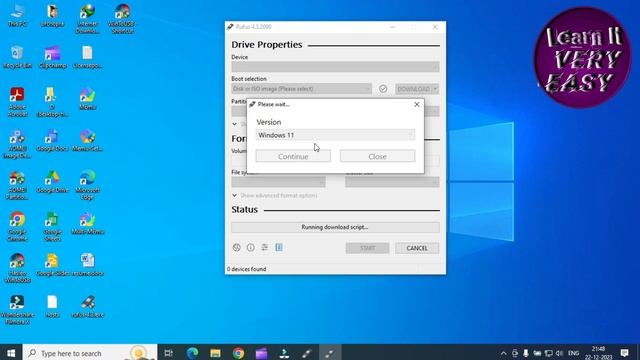Viewport: 640px width, 360px height.
Task: Click the ENG language indicator
Action: [573, 353]
